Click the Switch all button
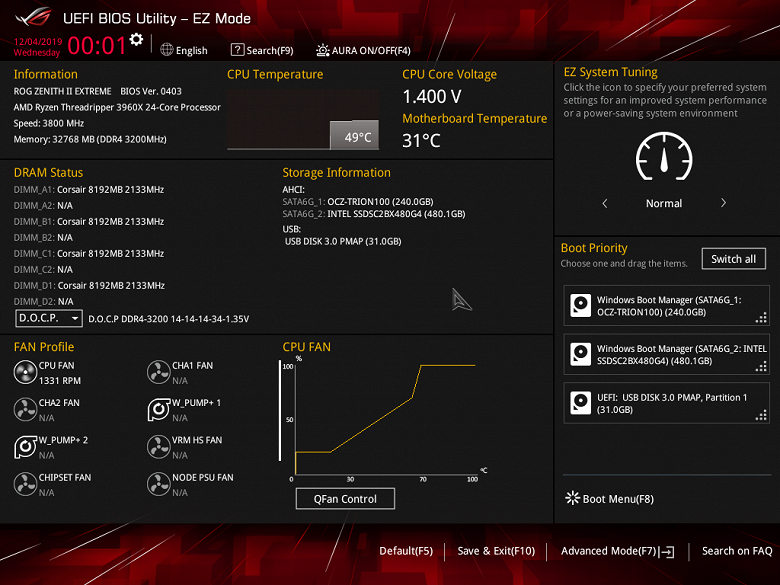 pos(733,259)
